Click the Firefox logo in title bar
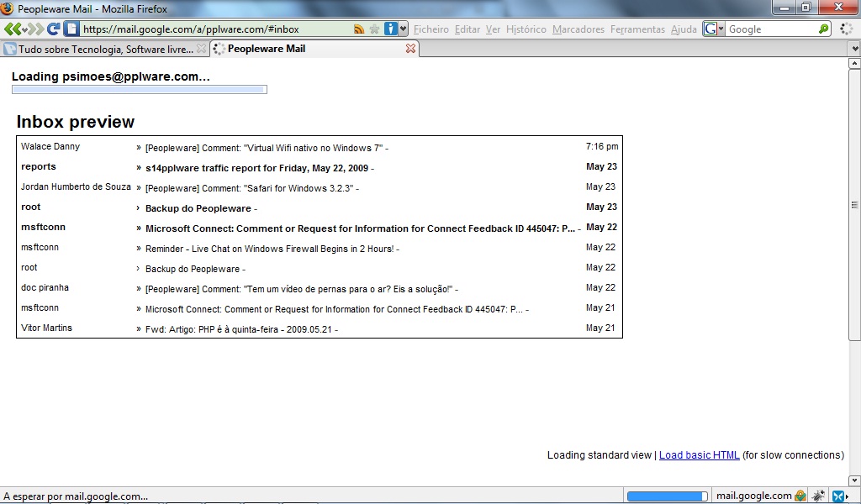Screen dimensions: 861x504 point(8,8)
